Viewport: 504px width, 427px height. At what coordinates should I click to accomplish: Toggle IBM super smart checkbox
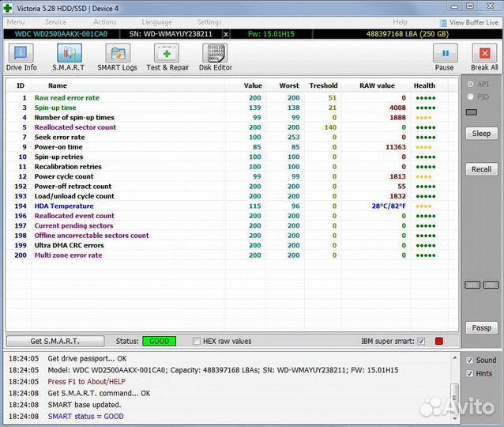pyautogui.click(x=420, y=342)
